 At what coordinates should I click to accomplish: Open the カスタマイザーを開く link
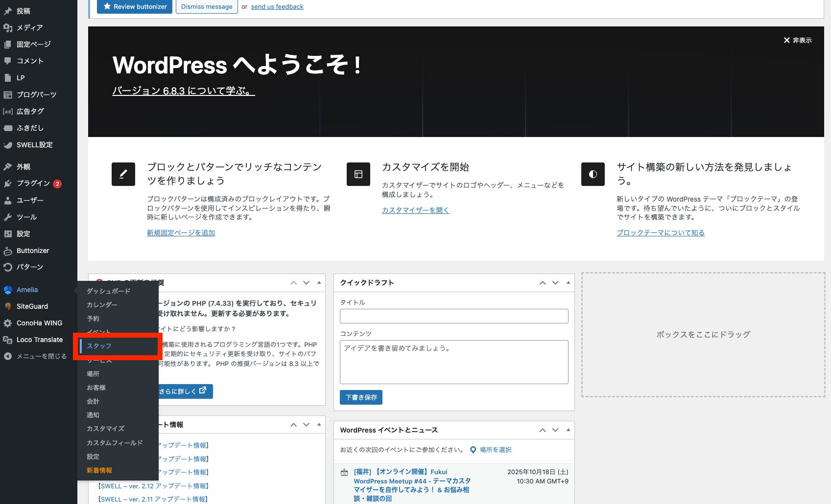click(415, 210)
